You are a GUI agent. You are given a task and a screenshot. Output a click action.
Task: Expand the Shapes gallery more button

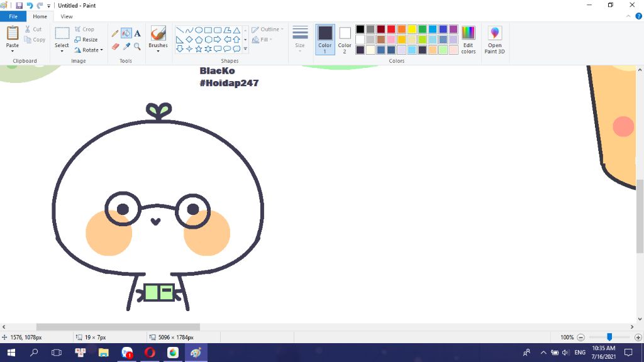click(246, 49)
